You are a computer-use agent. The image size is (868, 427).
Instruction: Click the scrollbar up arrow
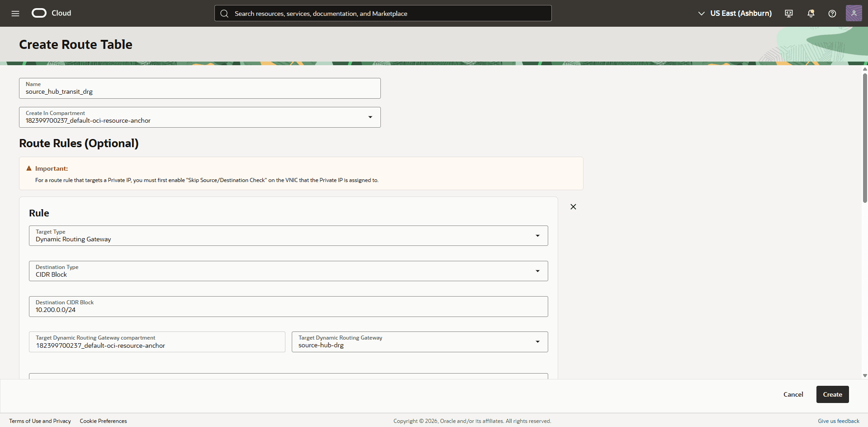point(865,69)
